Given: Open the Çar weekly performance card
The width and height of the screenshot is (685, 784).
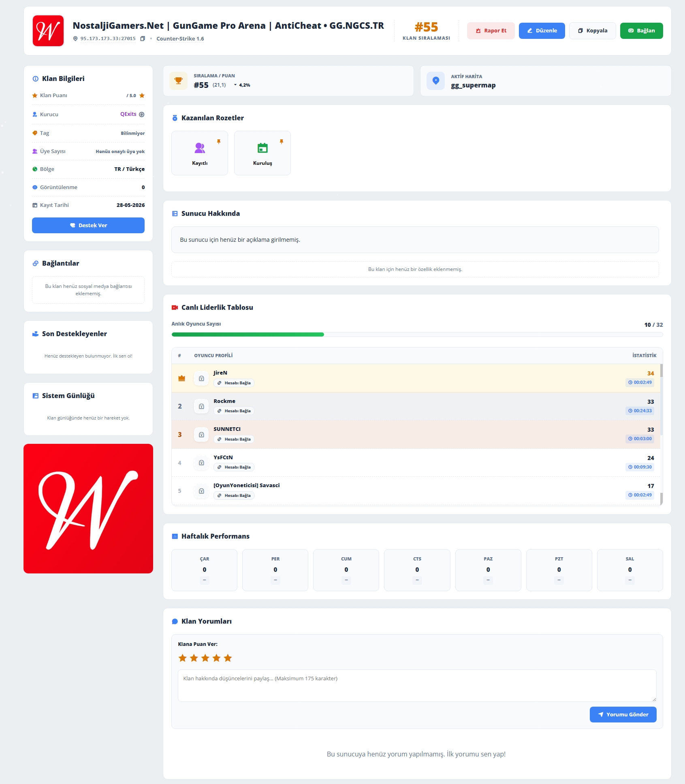Looking at the screenshot, I should tap(205, 570).
